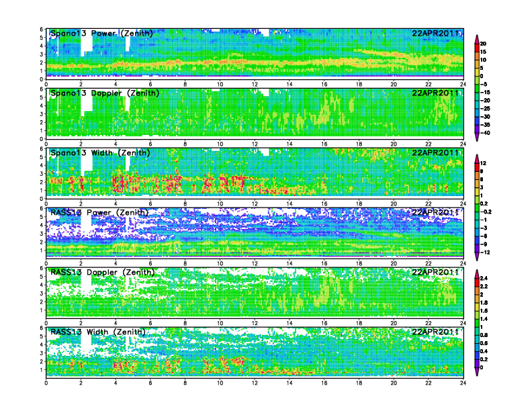The image size is (532, 411).
Task: Click height 6 tick of the Spano13 Power panel
Action: (42, 30)
